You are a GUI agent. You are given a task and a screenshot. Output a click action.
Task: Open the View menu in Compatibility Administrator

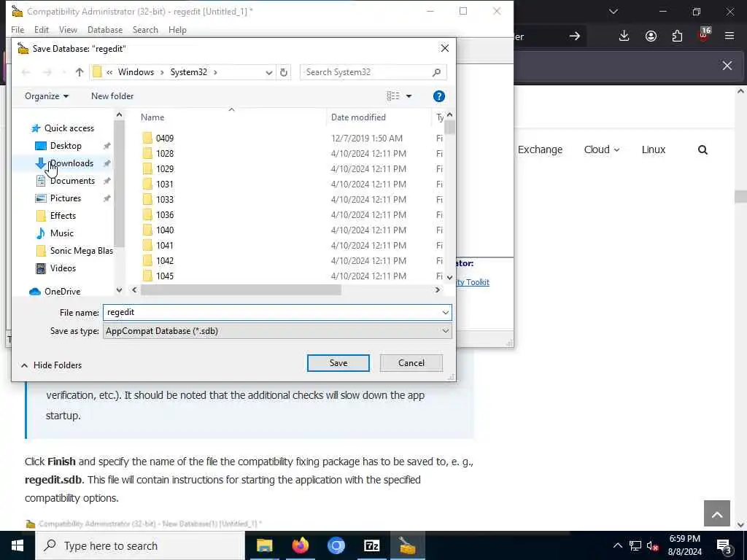(68, 29)
